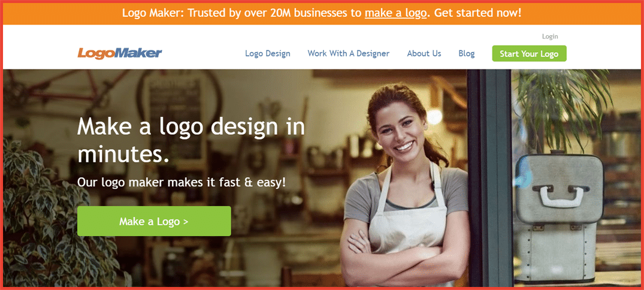Click the Make a Logo > button
The height and width of the screenshot is (290, 644).
click(x=154, y=222)
